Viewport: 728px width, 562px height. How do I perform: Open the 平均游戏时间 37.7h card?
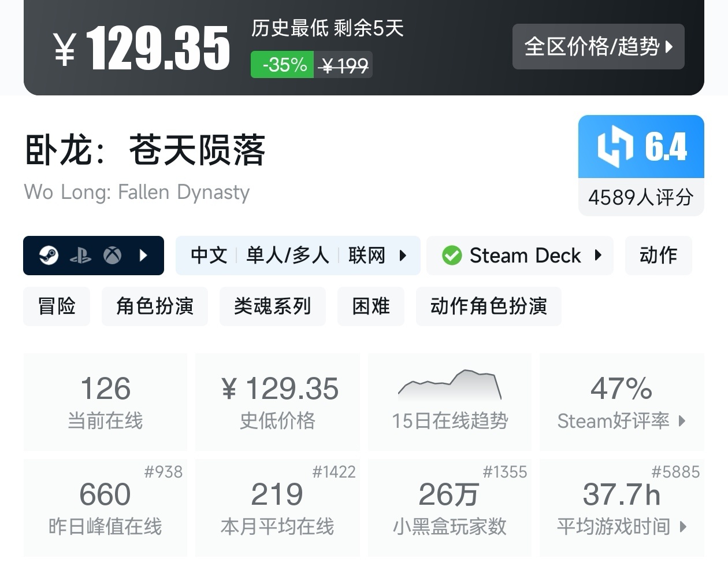(622, 508)
